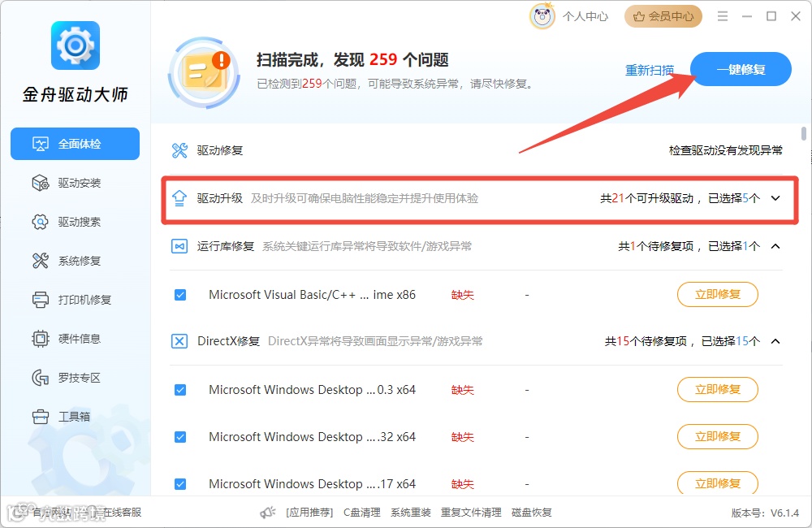This screenshot has height=528, width=812.
Task: Click 立即修复 for Windows Desktop ....32 x64
Action: coord(717,436)
